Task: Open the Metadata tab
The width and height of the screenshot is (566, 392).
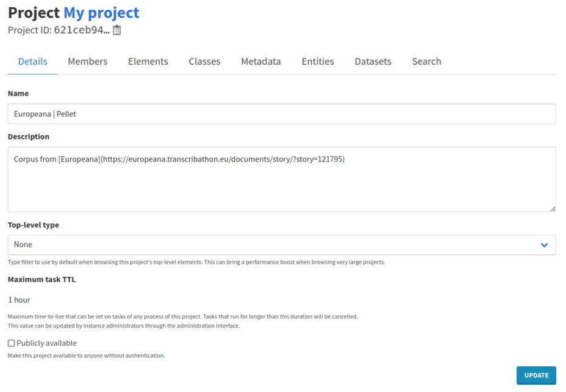Action: tap(261, 62)
